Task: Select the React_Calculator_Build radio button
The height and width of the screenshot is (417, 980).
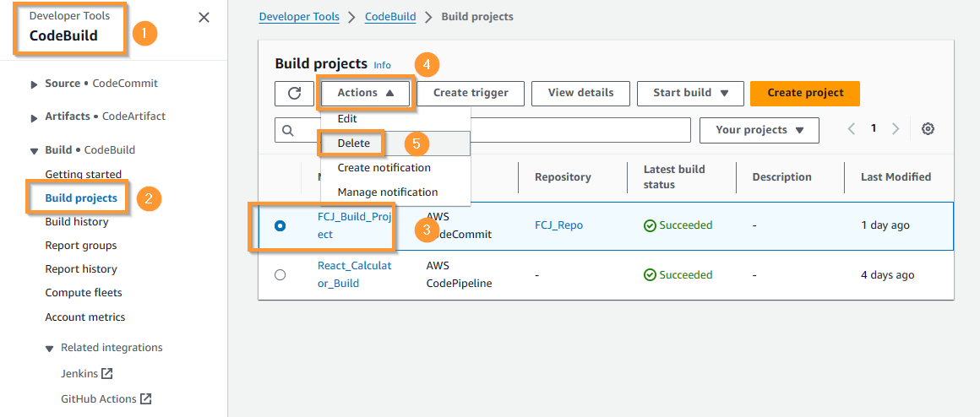Action: click(x=280, y=274)
